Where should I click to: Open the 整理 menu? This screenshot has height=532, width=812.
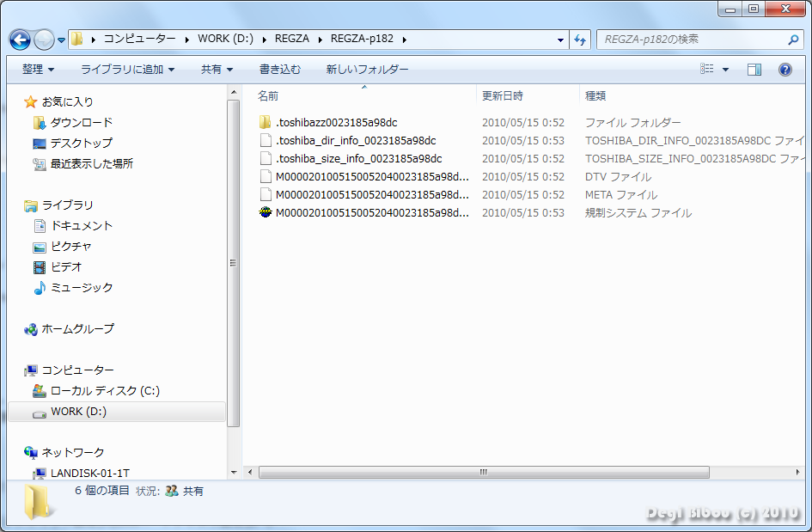38,70
